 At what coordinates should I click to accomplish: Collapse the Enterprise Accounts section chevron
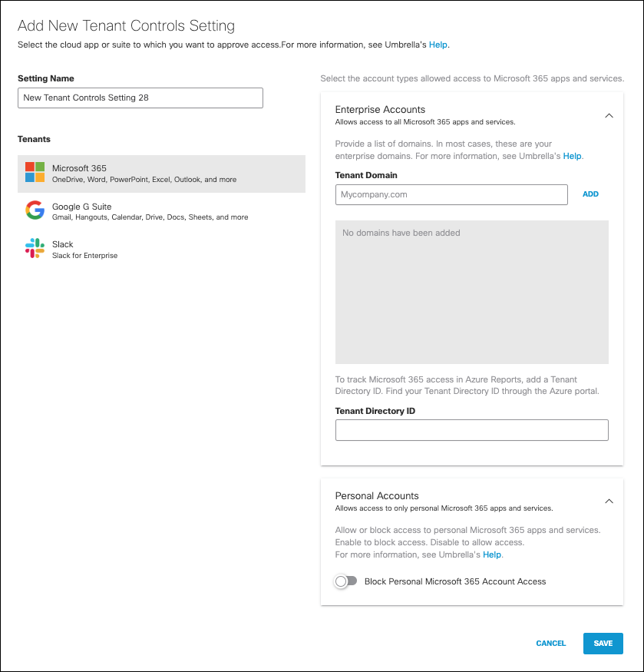609,116
